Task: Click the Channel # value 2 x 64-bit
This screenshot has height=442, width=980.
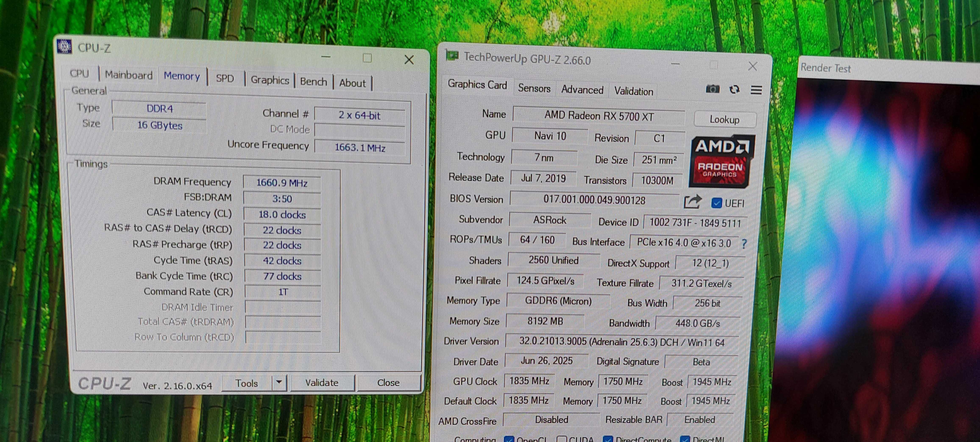Action: coord(359,115)
